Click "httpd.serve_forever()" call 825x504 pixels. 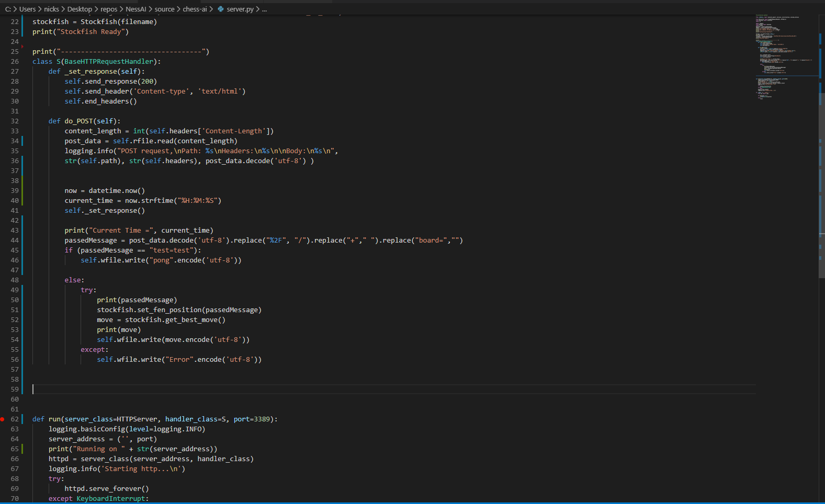click(x=107, y=489)
